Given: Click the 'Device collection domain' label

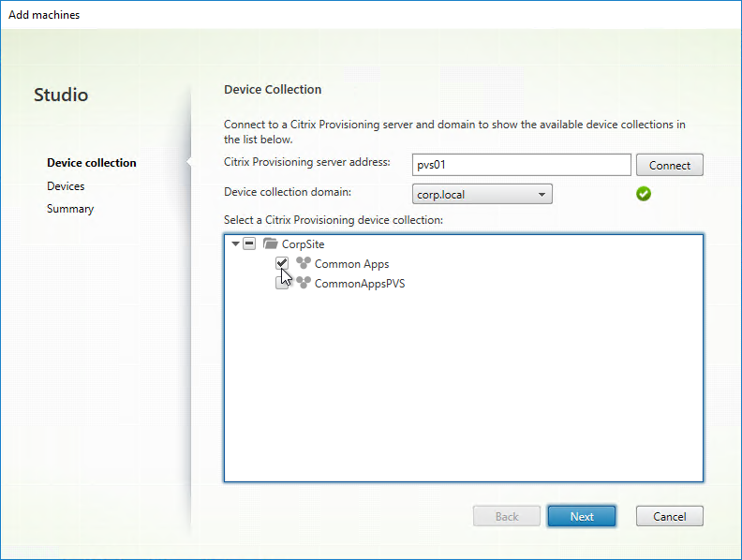Looking at the screenshot, I should click(288, 192).
